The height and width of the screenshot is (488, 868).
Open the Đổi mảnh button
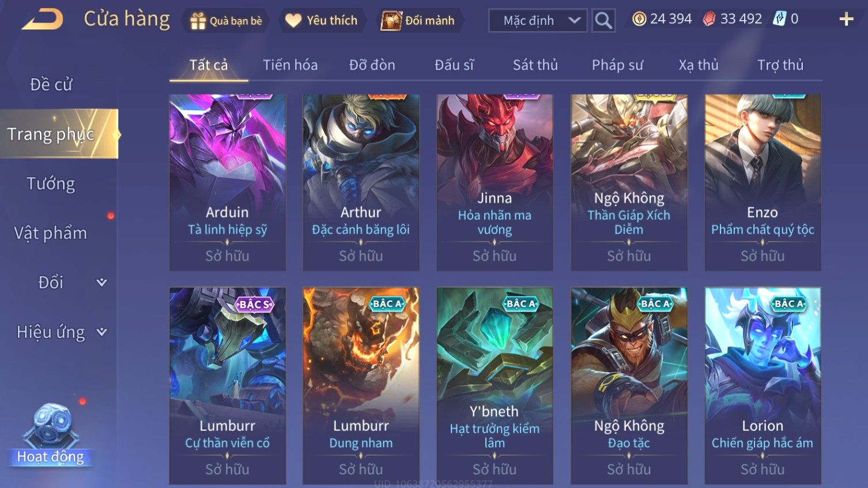pyautogui.click(x=418, y=21)
